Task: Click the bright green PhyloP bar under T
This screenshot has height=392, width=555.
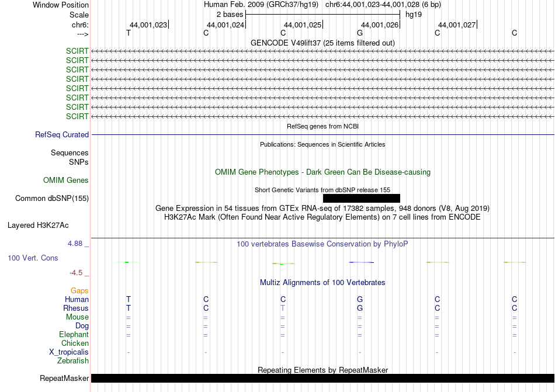Action: pyautogui.click(x=127, y=262)
